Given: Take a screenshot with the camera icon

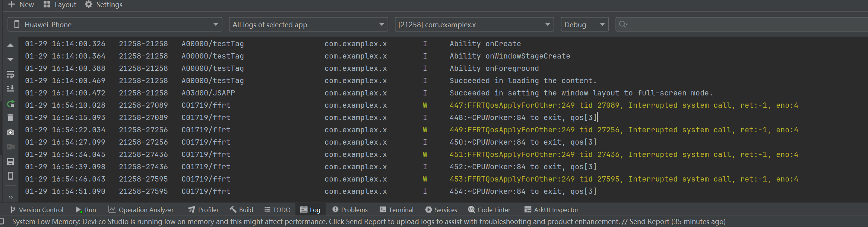Looking at the screenshot, I should (x=10, y=132).
